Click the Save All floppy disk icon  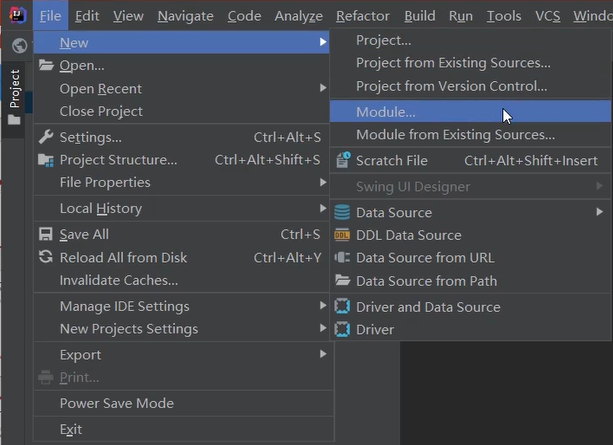[46, 234]
